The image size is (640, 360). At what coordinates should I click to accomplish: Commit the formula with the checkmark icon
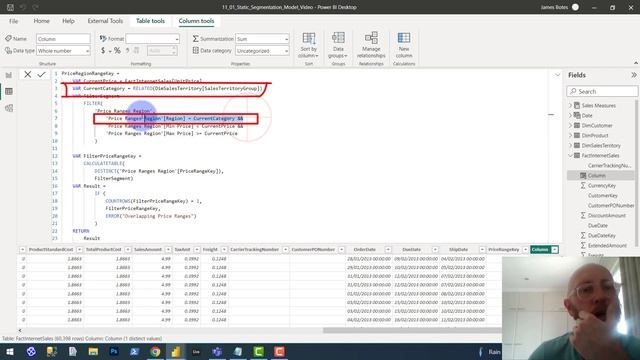(x=41, y=74)
